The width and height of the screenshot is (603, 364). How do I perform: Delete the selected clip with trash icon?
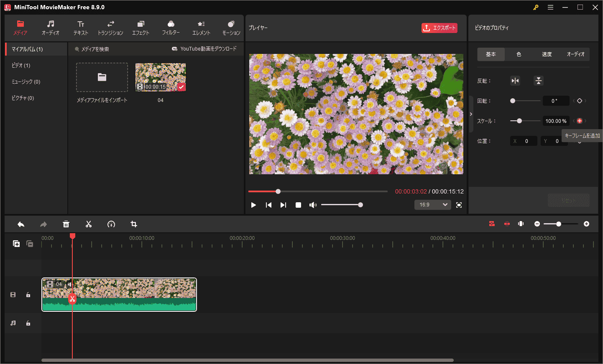[x=66, y=224]
